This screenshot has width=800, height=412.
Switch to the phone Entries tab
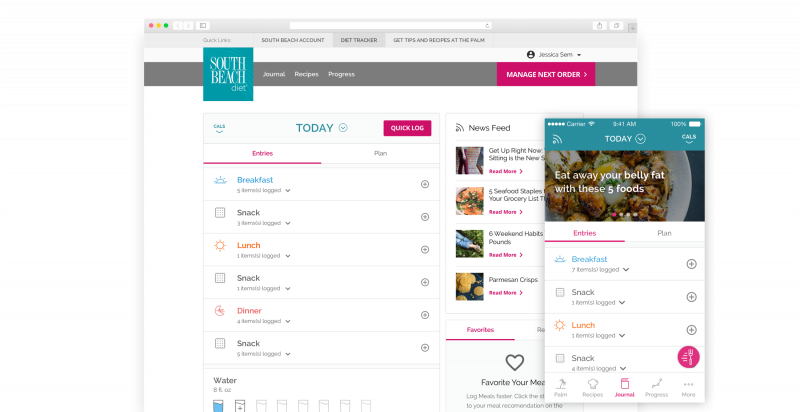tap(585, 233)
